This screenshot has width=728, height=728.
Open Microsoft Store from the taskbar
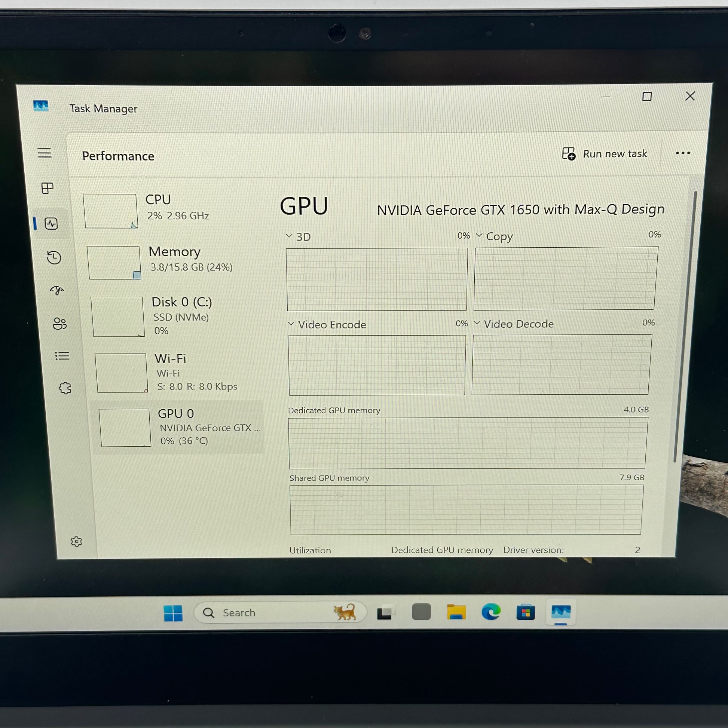click(526, 612)
